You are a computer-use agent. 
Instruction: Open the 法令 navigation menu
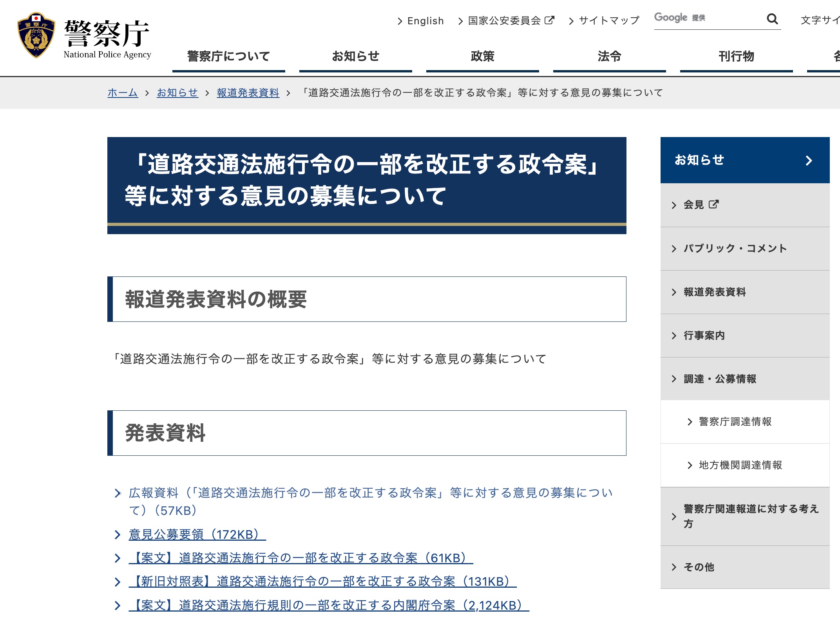coord(609,56)
